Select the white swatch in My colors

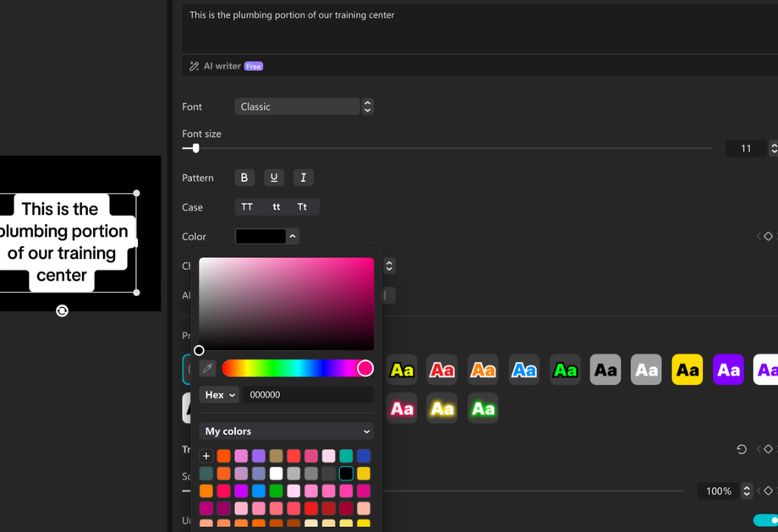(276, 474)
